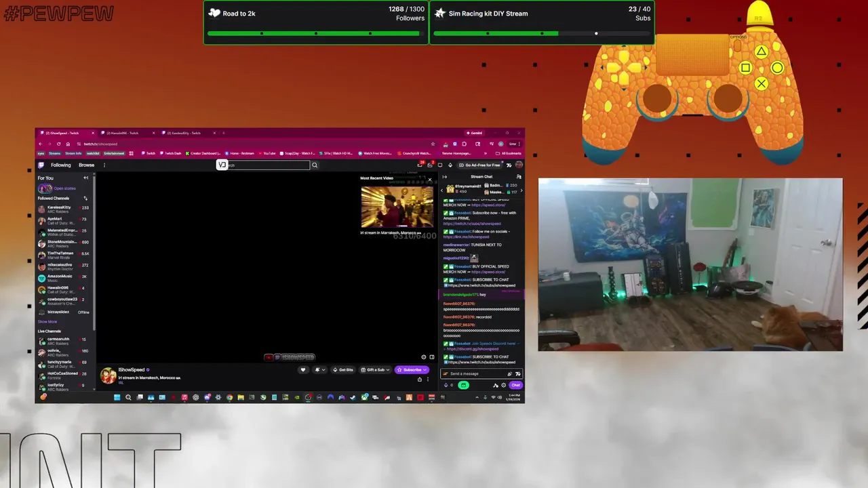Open TimTheTatman channel in sidebar

click(64, 255)
